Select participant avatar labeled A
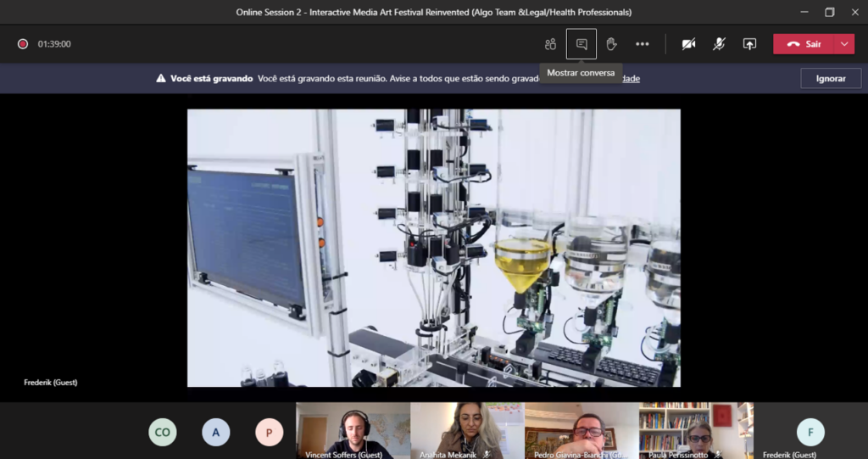This screenshot has height=459, width=868. click(215, 432)
